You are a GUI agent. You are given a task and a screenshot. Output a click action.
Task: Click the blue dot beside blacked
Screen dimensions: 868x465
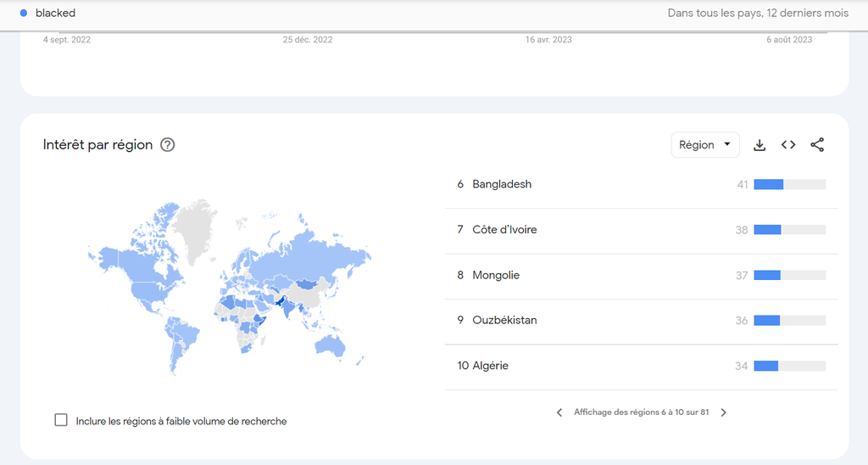click(24, 14)
